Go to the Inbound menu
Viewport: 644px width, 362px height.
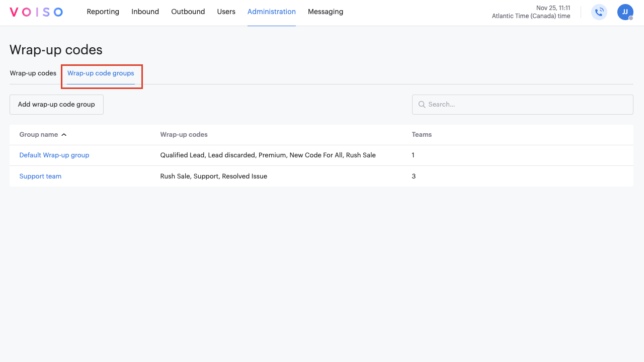(145, 12)
